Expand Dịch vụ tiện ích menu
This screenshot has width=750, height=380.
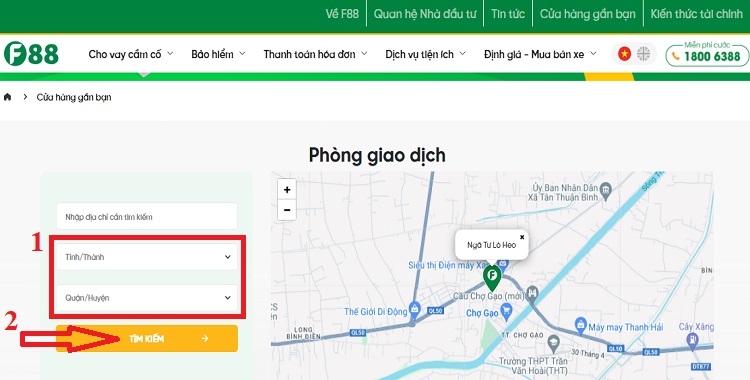(425, 54)
